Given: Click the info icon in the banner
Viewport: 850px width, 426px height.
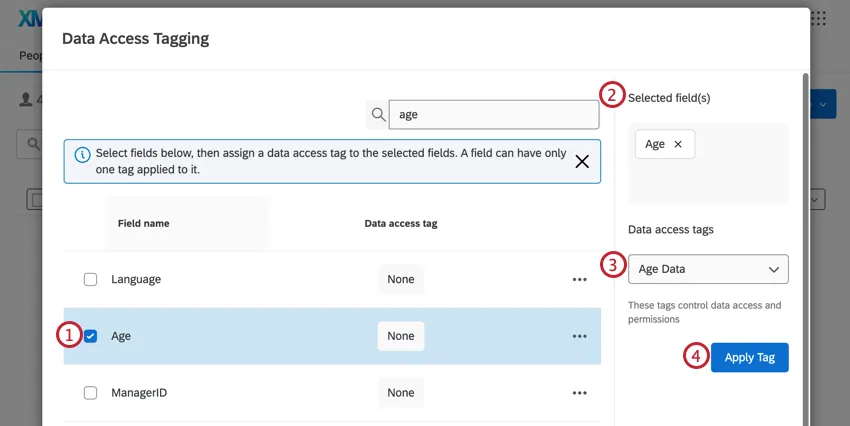Looking at the screenshot, I should pyautogui.click(x=83, y=155).
